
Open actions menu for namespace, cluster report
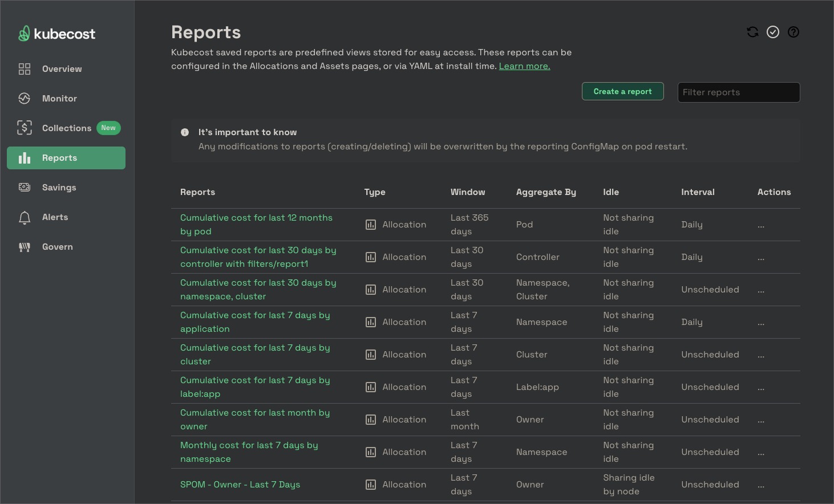tap(761, 291)
